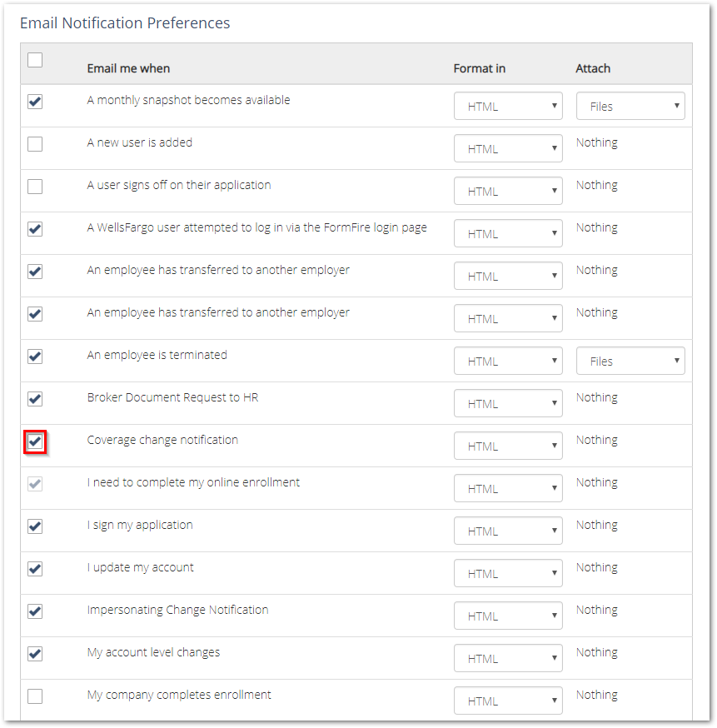Image resolution: width=717 pixels, height=728 pixels.
Task: Toggle the select-all checkbox in header
Action: (x=35, y=60)
